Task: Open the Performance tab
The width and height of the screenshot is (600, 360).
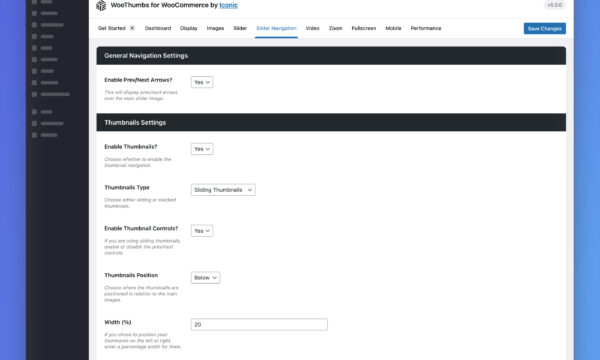Action: (x=426, y=28)
